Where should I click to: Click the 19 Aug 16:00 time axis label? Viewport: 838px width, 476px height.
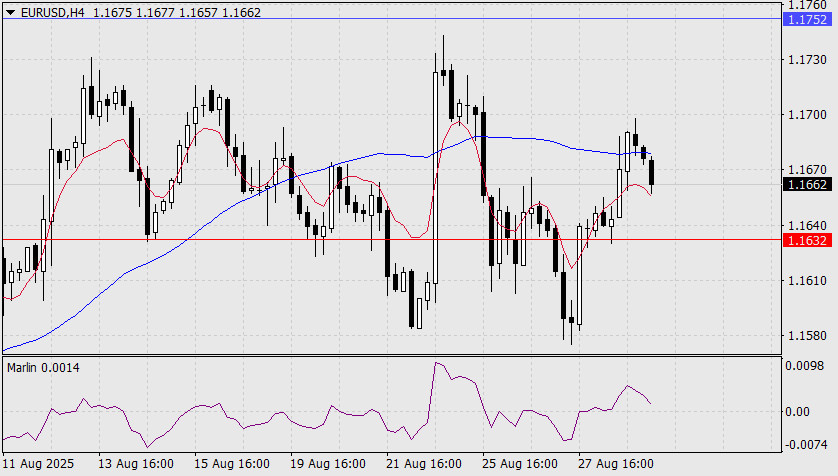point(328,463)
